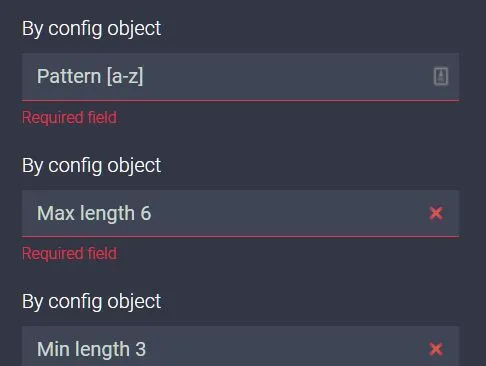Focus the Pattern [a-z] input field
The height and width of the screenshot is (366, 486).
pos(240,76)
